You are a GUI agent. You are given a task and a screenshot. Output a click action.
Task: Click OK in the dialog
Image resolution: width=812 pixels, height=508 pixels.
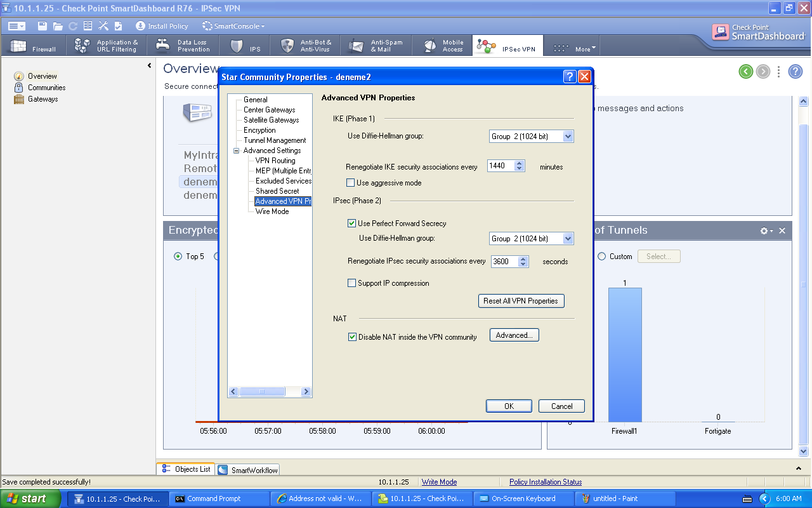pyautogui.click(x=509, y=406)
